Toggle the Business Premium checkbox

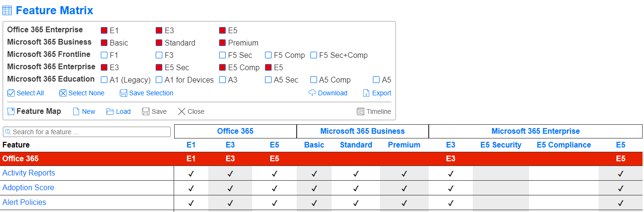coord(222,43)
